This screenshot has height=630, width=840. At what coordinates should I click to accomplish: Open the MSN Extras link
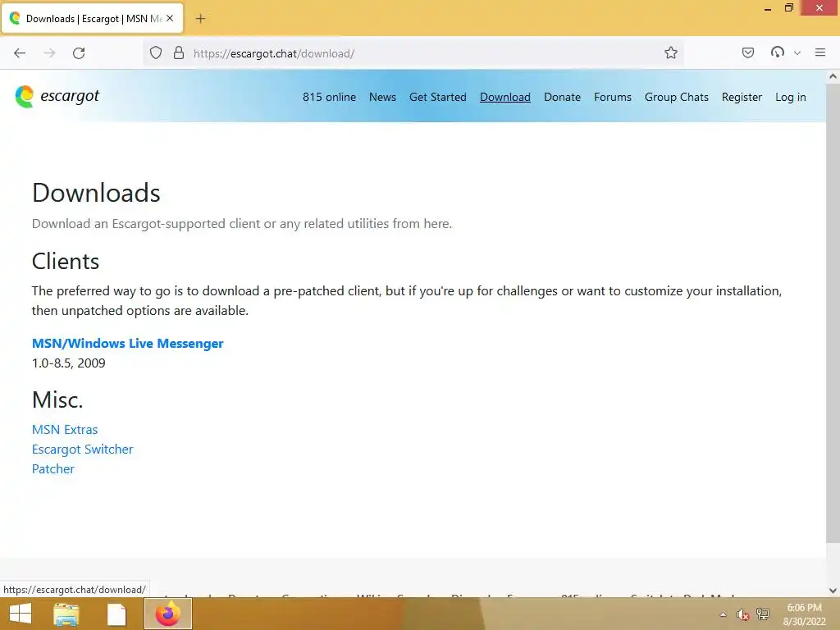tap(65, 430)
